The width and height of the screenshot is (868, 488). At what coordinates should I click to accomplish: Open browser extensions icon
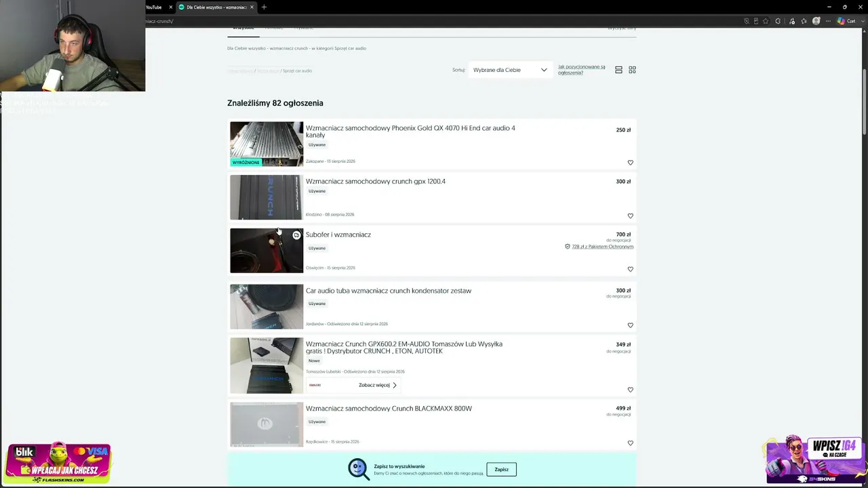[x=778, y=21]
